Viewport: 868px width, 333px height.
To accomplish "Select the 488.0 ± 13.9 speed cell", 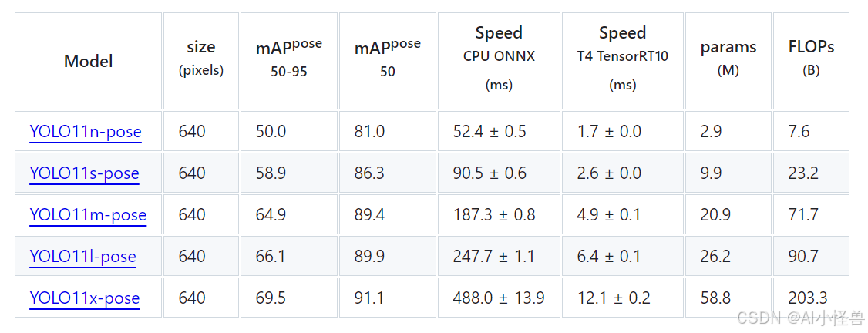I will (x=499, y=298).
